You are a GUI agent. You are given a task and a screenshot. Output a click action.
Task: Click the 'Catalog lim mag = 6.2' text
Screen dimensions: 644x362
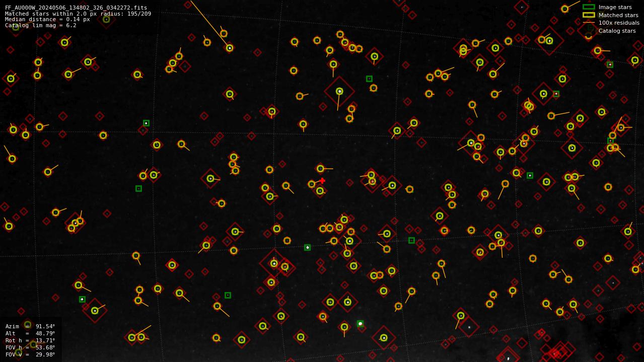coord(41,25)
